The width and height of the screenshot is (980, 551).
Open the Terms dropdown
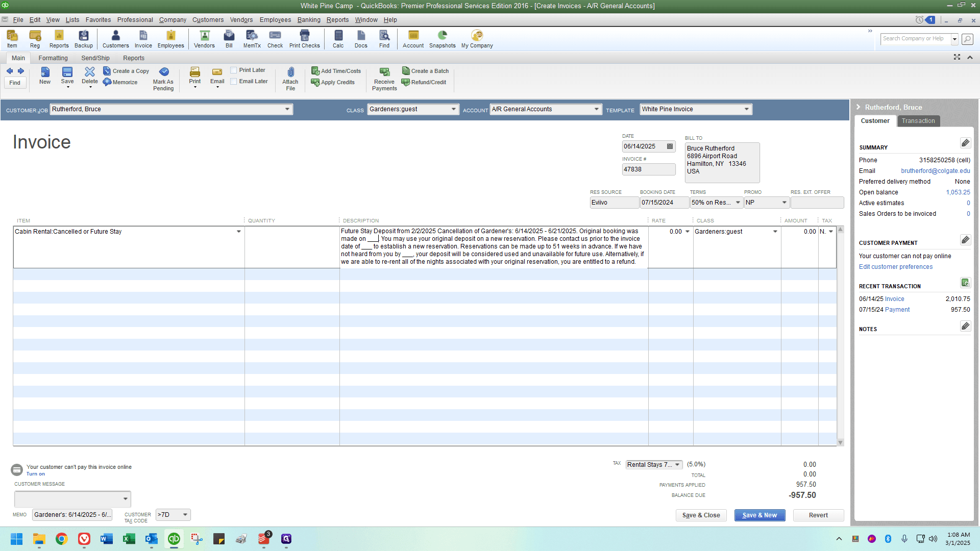pyautogui.click(x=738, y=203)
